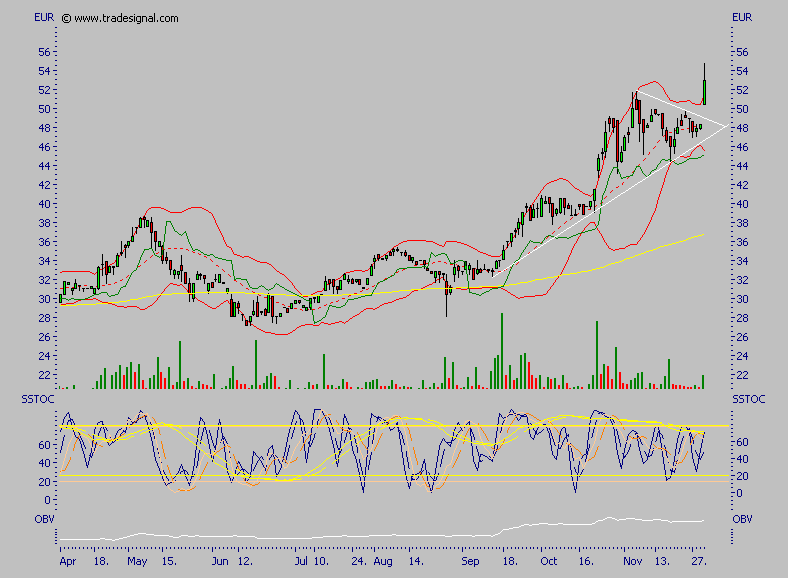Click the EUR label on the left axis

coord(44,18)
